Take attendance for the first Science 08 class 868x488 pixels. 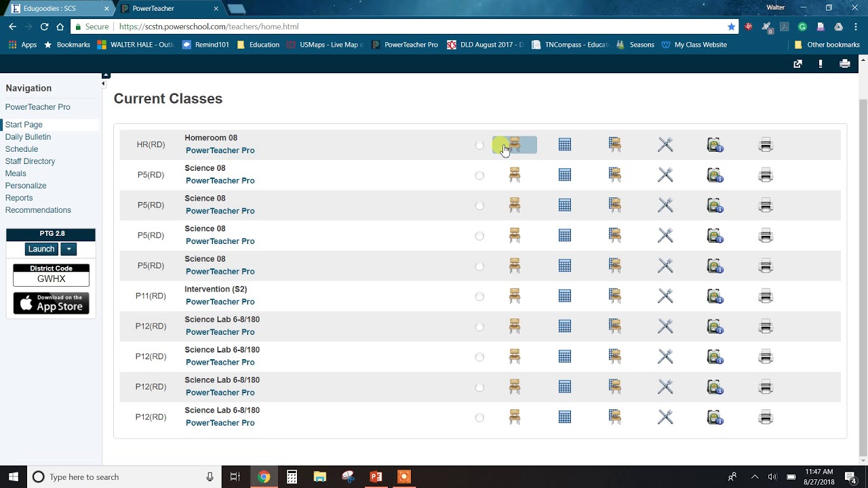[515, 175]
